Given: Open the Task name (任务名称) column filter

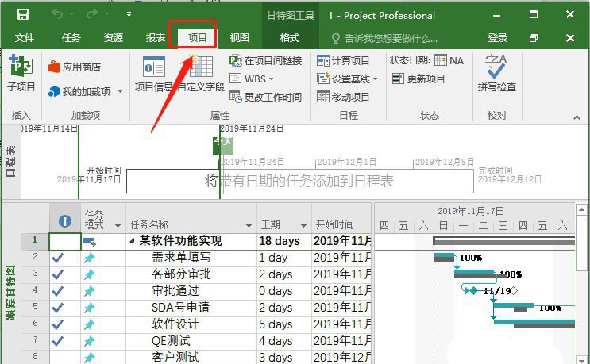Looking at the screenshot, I should pyautogui.click(x=249, y=226).
